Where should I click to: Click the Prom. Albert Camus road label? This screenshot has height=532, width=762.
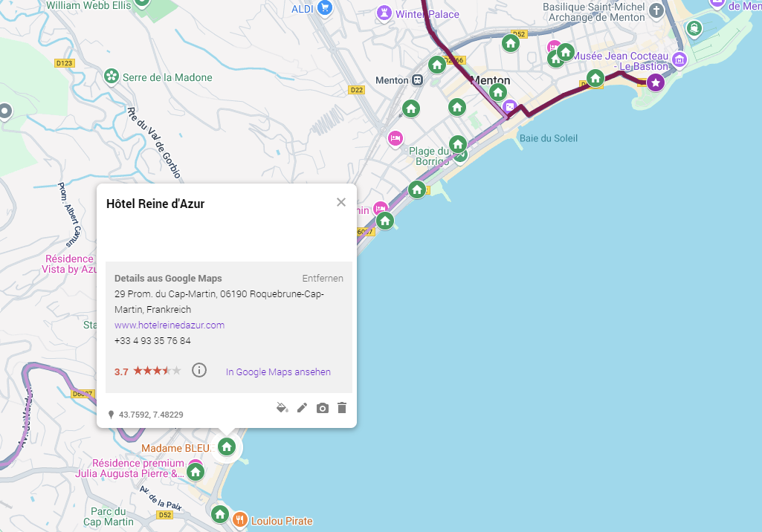[69, 214]
